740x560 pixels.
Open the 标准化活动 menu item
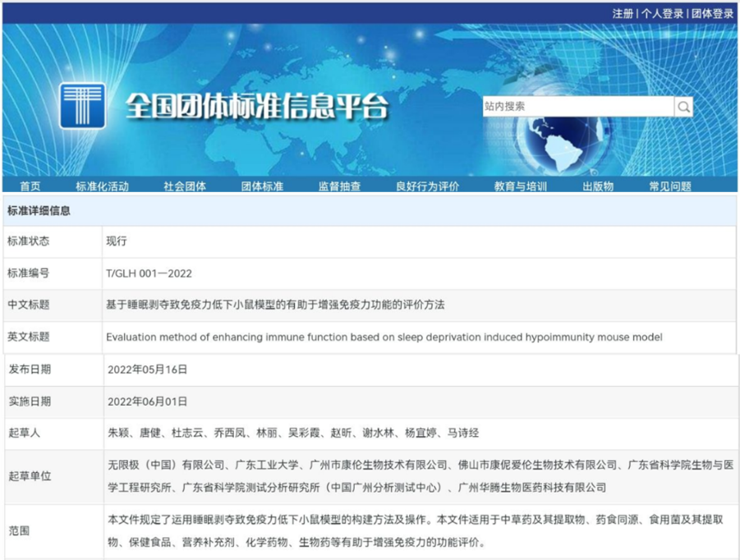pos(102,186)
